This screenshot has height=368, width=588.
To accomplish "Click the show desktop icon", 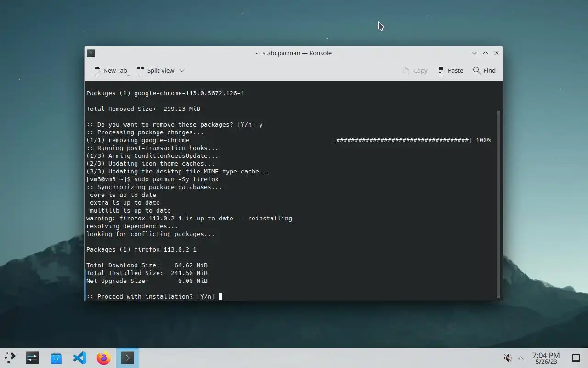I will point(576,357).
